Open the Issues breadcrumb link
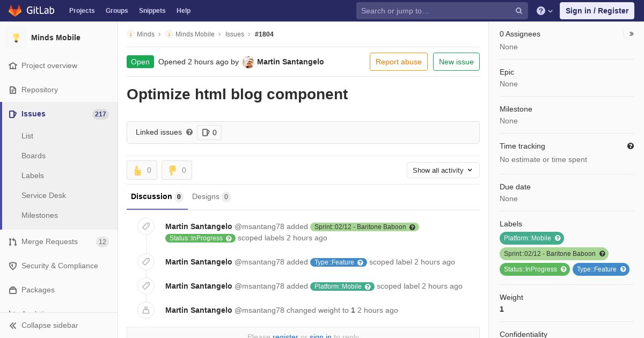Image resolution: width=644 pixels, height=338 pixels. coord(235,34)
